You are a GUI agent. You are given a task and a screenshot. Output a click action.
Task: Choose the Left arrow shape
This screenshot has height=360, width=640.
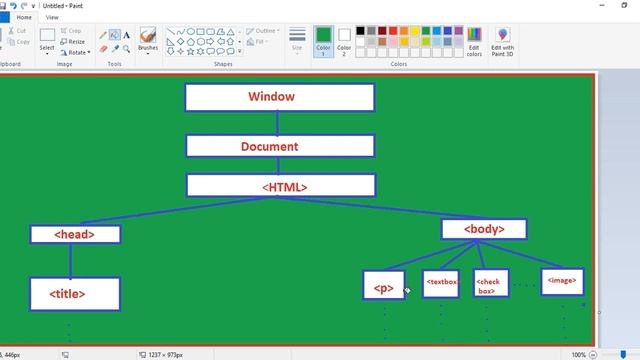[220, 42]
